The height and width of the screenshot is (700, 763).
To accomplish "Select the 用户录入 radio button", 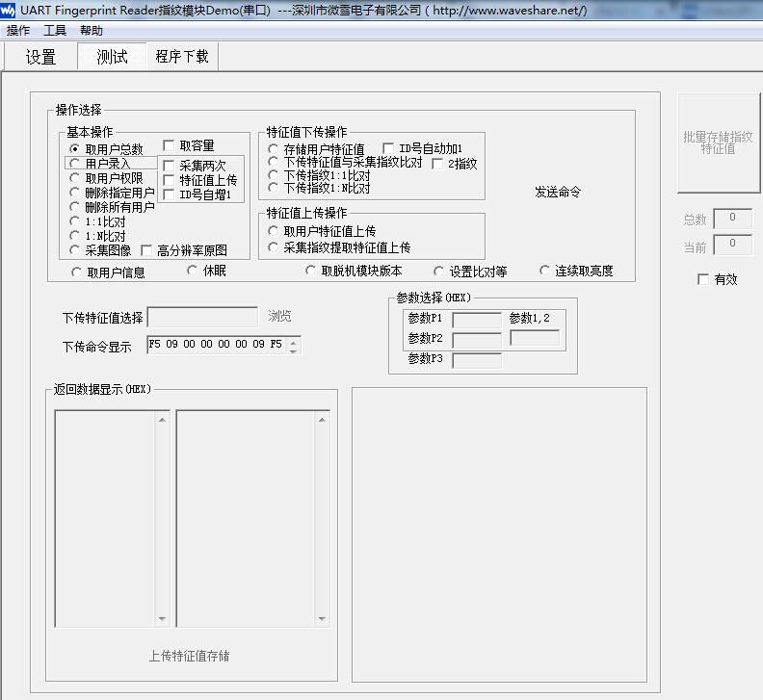I will [x=74, y=164].
